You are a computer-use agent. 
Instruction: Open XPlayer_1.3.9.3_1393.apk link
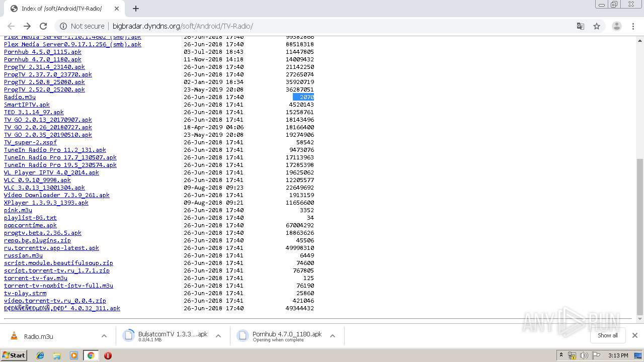(46, 203)
